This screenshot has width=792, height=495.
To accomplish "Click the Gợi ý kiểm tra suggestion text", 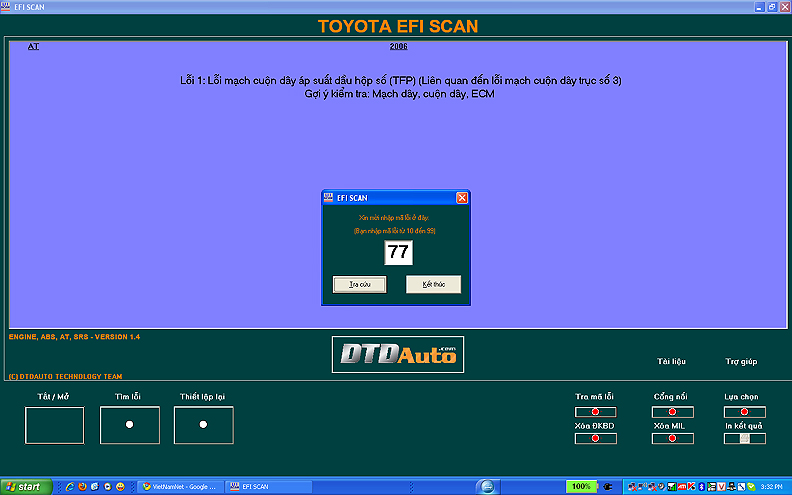I will [x=399, y=94].
